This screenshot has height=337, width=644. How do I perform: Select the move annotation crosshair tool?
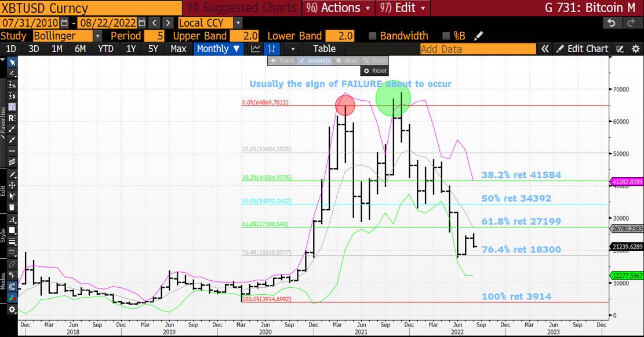point(12,185)
